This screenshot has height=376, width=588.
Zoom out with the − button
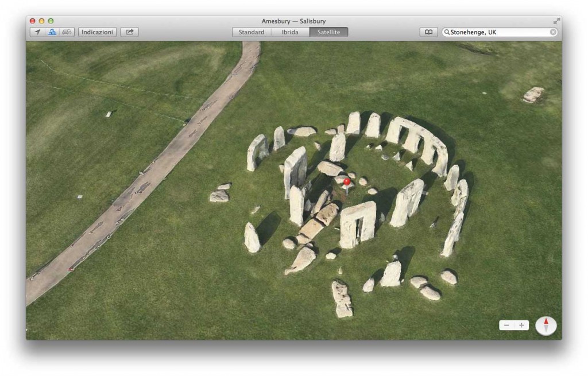pyautogui.click(x=506, y=325)
